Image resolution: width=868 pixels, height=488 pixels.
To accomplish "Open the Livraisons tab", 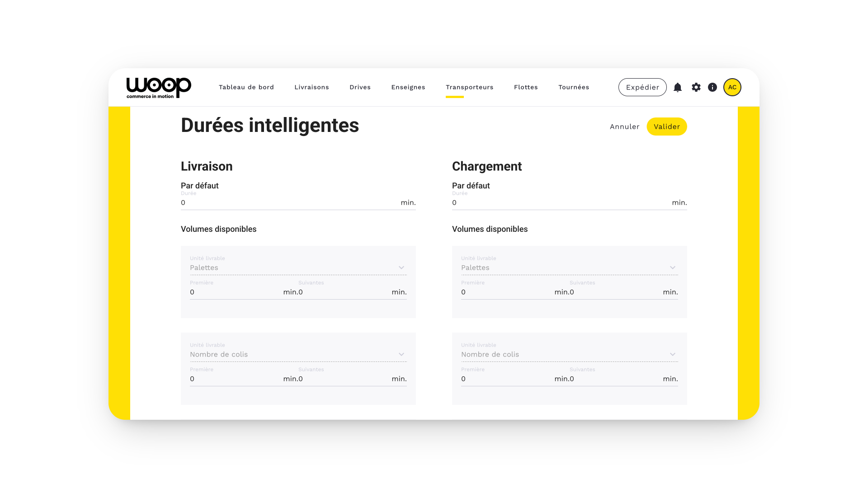I will (311, 88).
